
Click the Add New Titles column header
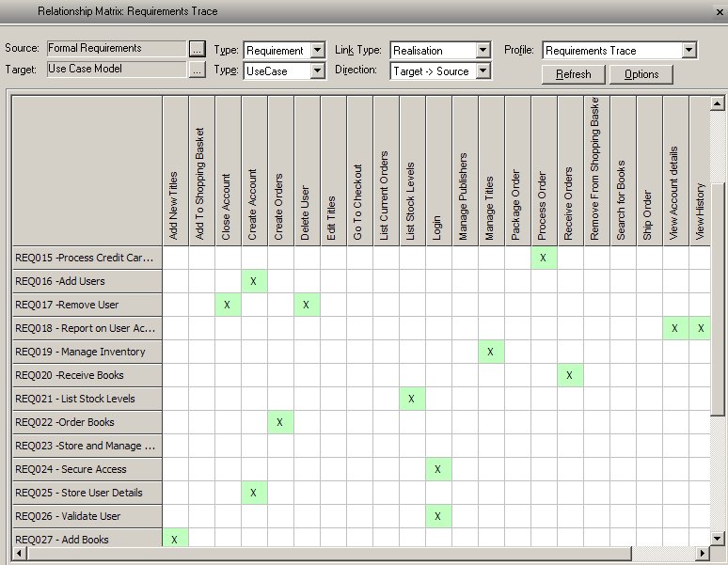point(175,171)
